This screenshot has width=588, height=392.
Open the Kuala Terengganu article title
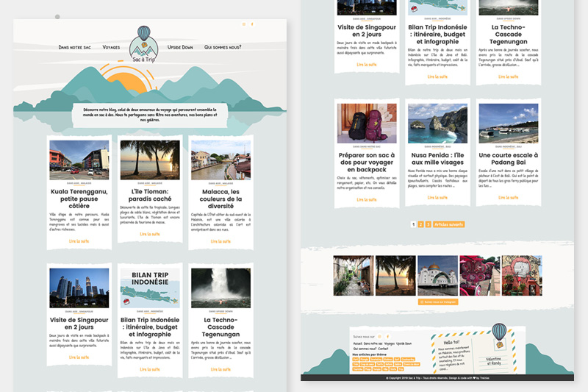point(79,199)
